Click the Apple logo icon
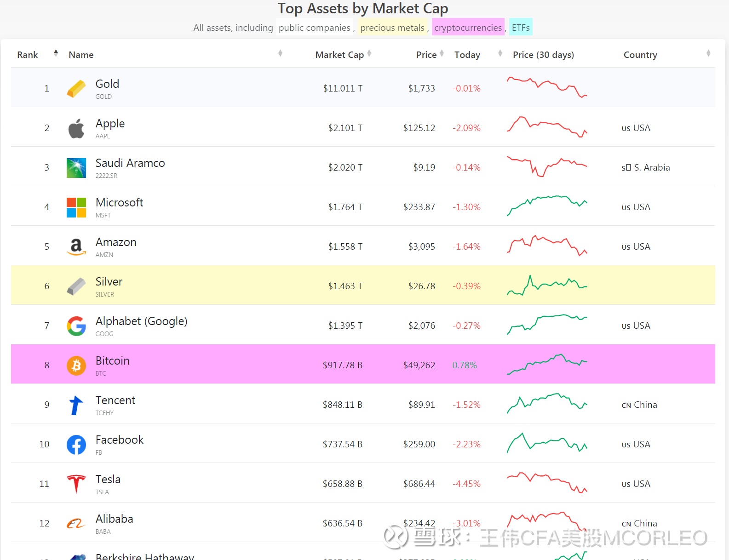The image size is (729, 560). tap(76, 128)
